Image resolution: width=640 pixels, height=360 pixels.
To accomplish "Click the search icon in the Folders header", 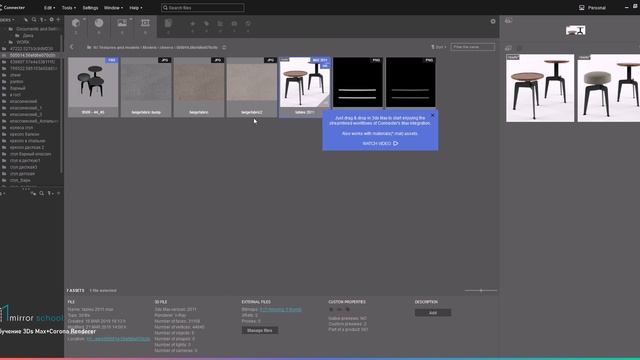I will pos(34,20).
